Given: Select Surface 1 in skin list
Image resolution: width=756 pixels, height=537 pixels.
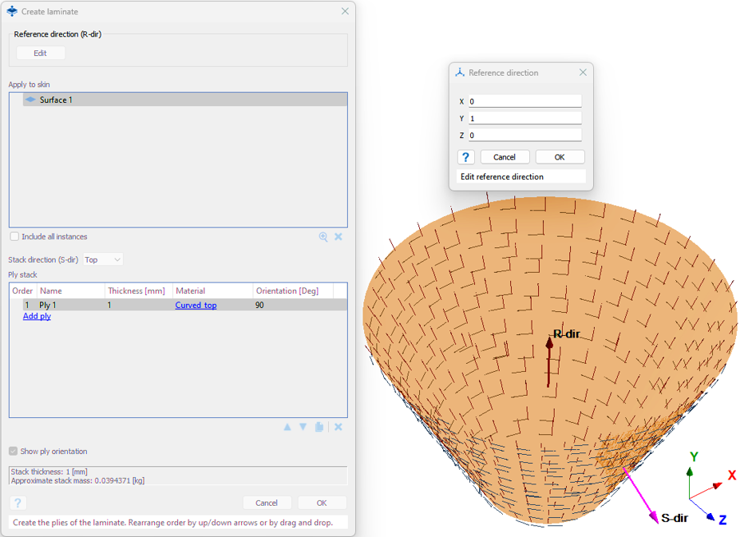Looking at the screenshot, I should (56, 100).
